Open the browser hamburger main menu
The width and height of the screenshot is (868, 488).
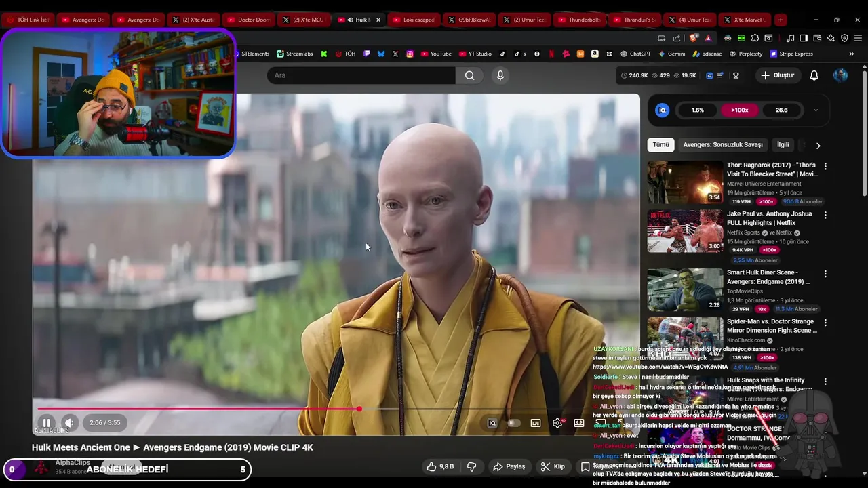858,38
